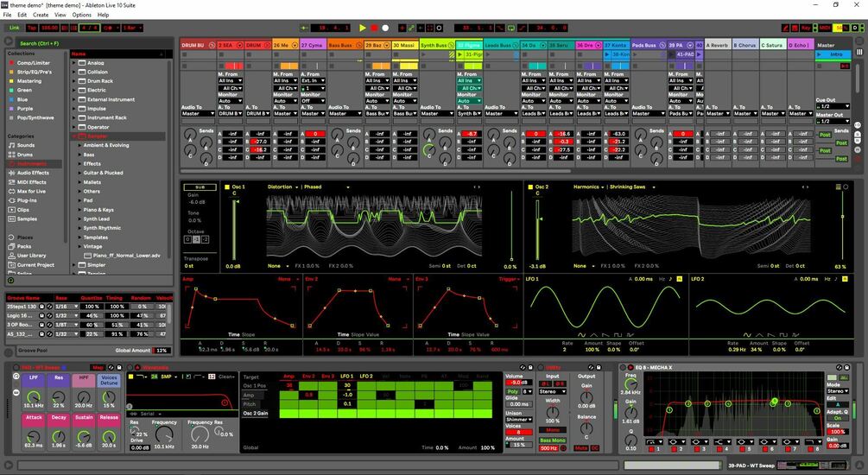Click Map button on PAD rack
The width and height of the screenshot is (868, 475).
(98, 368)
